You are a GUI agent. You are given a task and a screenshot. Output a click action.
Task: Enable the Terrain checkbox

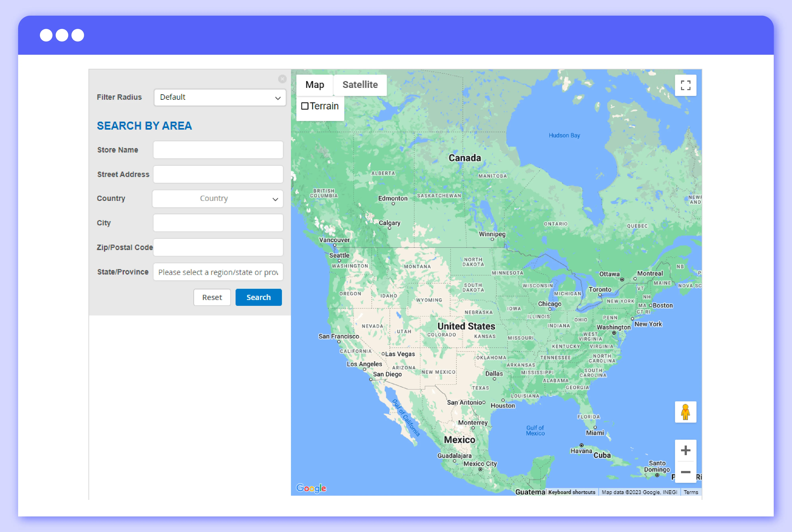click(305, 106)
